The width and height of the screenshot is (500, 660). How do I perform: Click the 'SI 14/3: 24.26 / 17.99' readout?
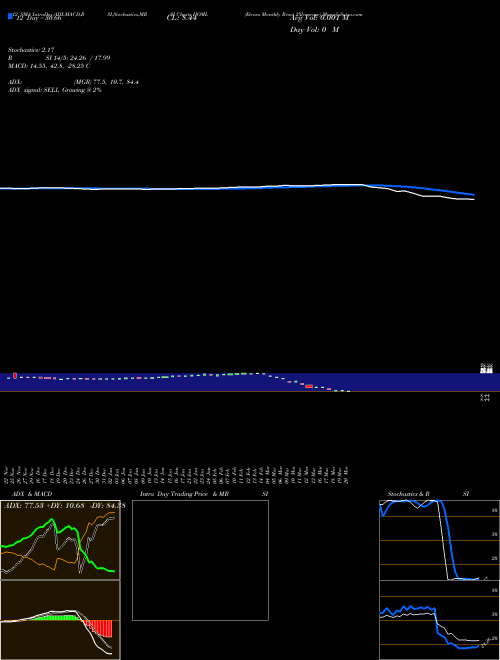click(78, 58)
